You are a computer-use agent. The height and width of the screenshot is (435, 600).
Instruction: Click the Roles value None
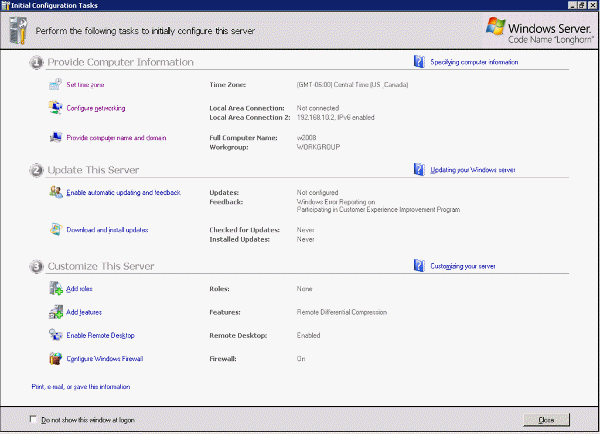[305, 289]
